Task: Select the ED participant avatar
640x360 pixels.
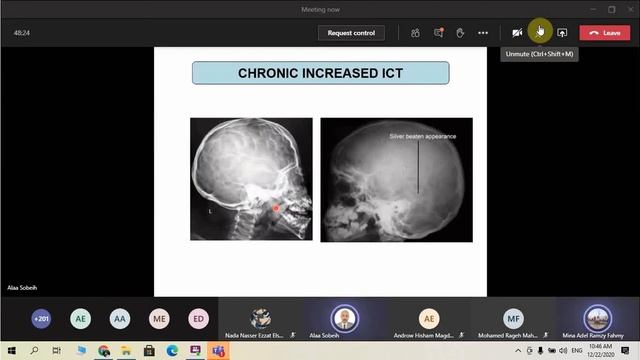Action: [x=198, y=319]
